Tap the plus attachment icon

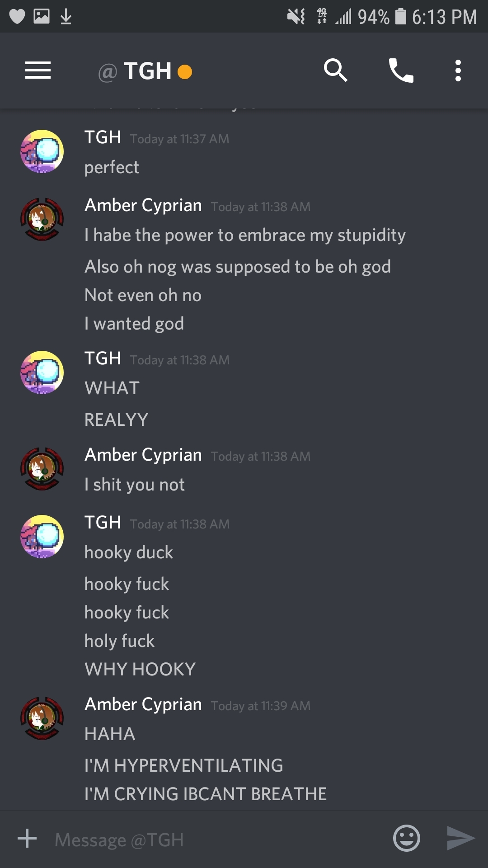(x=27, y=838)
